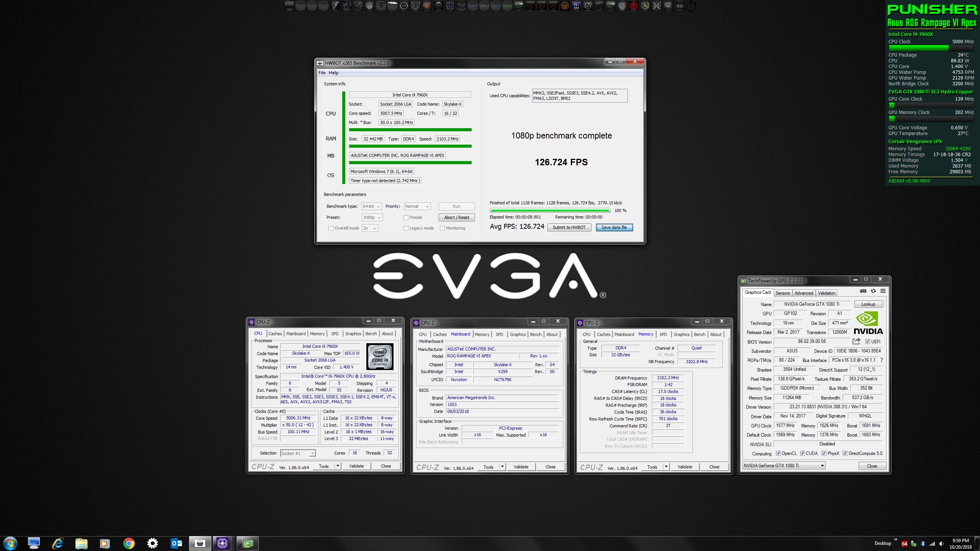
Task: Switch to HWBOT x265 Benchmark taskbar button
Action: coord(200,543)
